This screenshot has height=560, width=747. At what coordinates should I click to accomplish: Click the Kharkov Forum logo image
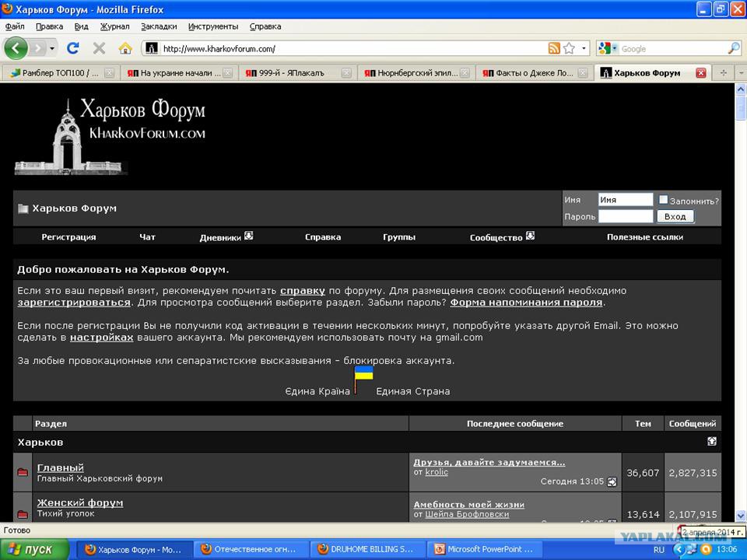pyautogui.click(x=110, y=136)
